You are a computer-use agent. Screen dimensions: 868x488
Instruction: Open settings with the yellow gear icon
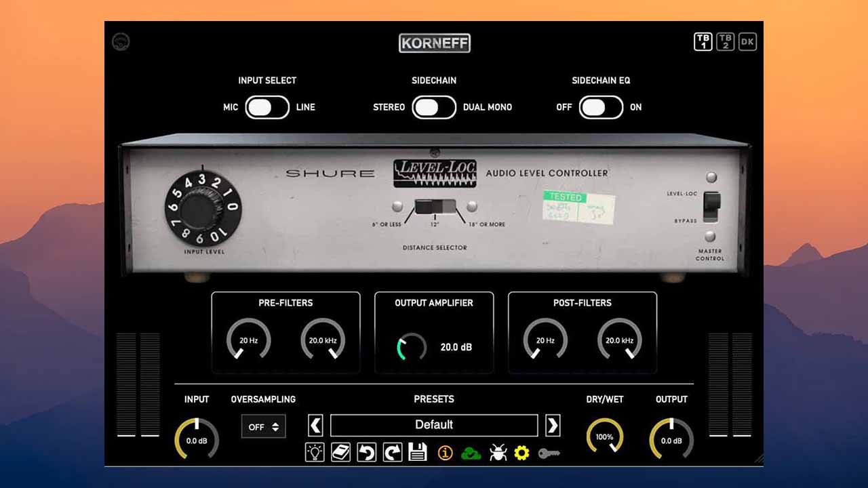tap(521, 452)
